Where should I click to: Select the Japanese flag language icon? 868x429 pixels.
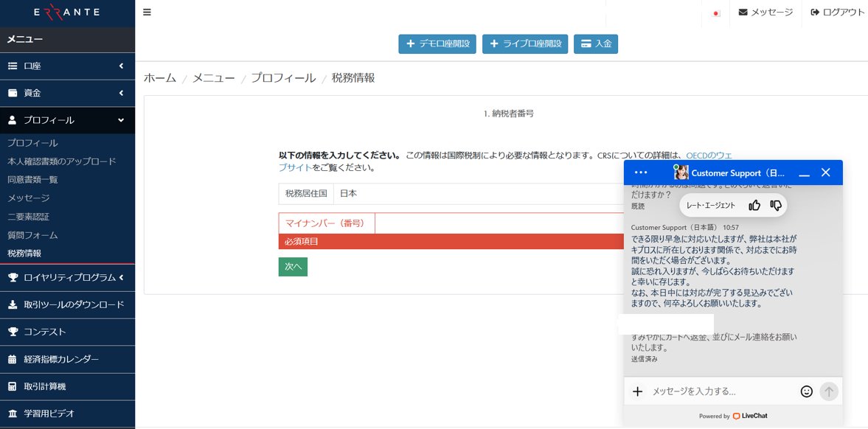[x=715, y=13]
